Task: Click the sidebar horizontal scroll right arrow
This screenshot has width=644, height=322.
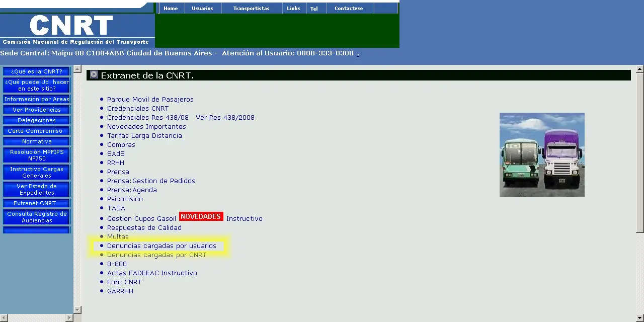Action: pos(69,318)
